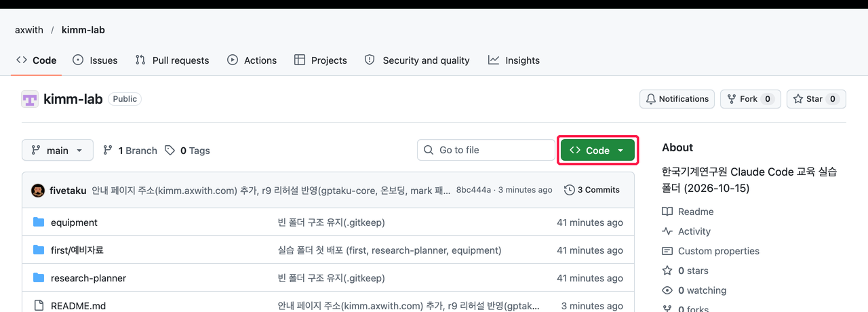Open the first/예비자료 folder
868x312 pixels.
77,250
